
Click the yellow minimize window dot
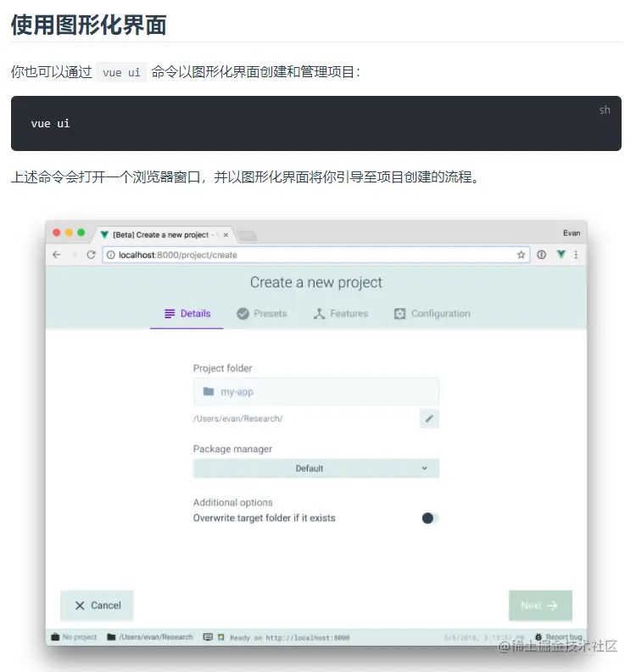click(69, 232)
